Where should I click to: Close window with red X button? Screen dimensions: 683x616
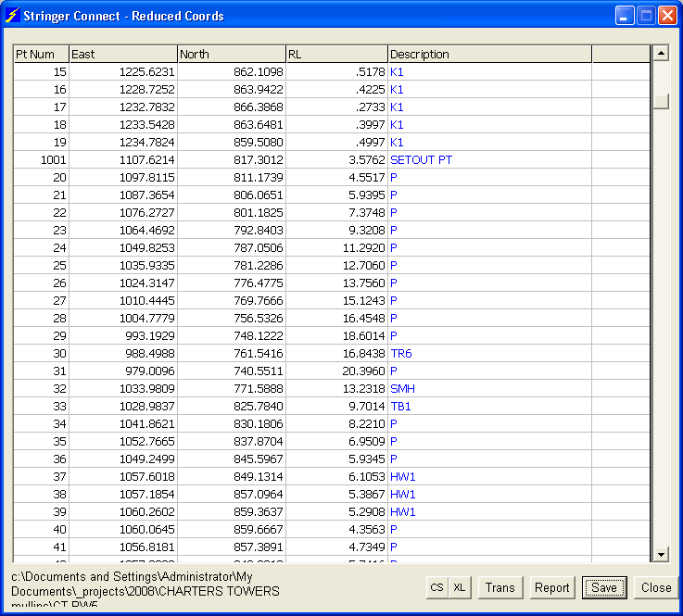click(x=667, y=16)
